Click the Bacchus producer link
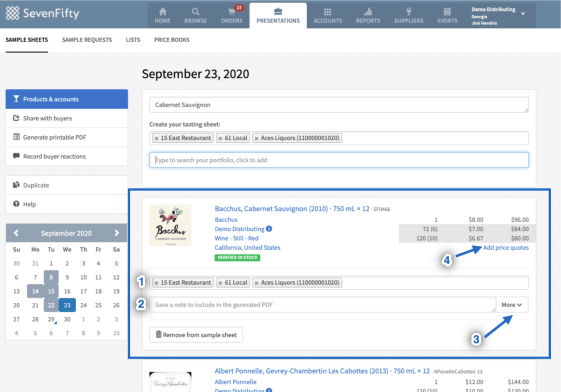Viewport: 561px width, 392px height. point(226,219)
